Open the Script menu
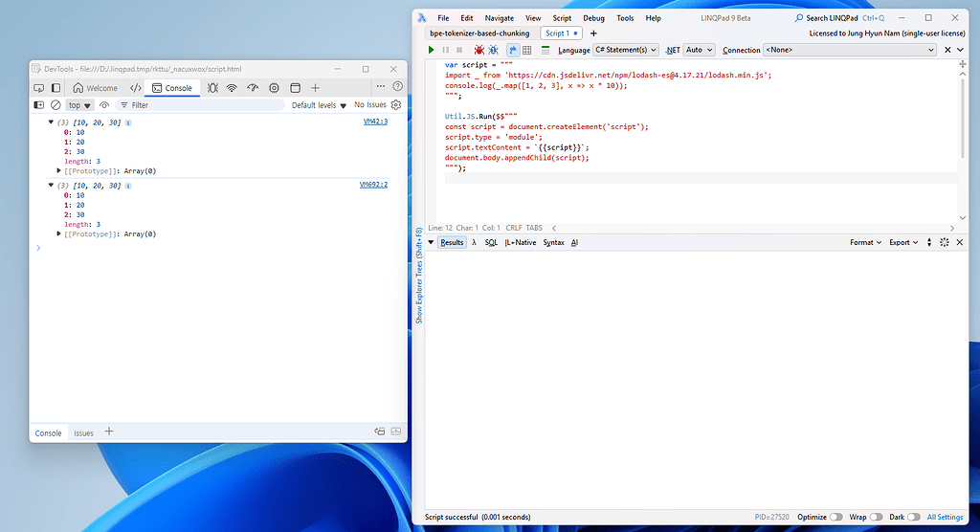This screenshot has height=532, width=980. pyautogui.click(x=562, y=18)
